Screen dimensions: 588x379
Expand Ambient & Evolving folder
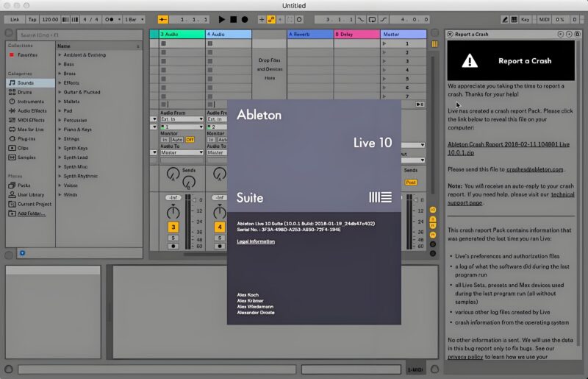(60, 55)
